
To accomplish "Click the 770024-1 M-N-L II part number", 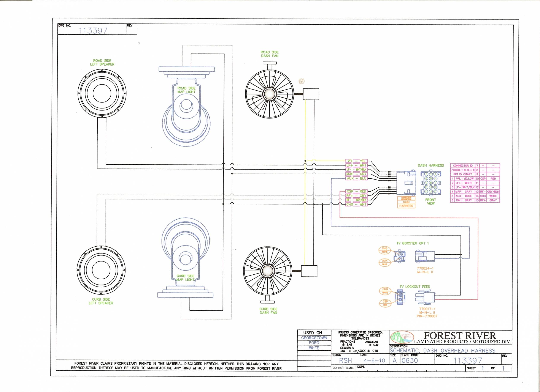I will tap(425, 270).
